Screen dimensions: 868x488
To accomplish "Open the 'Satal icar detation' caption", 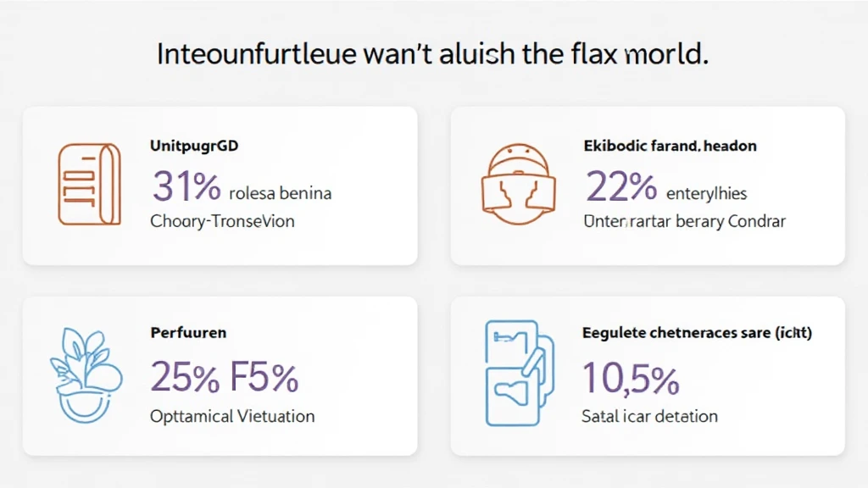I will 649,416.
